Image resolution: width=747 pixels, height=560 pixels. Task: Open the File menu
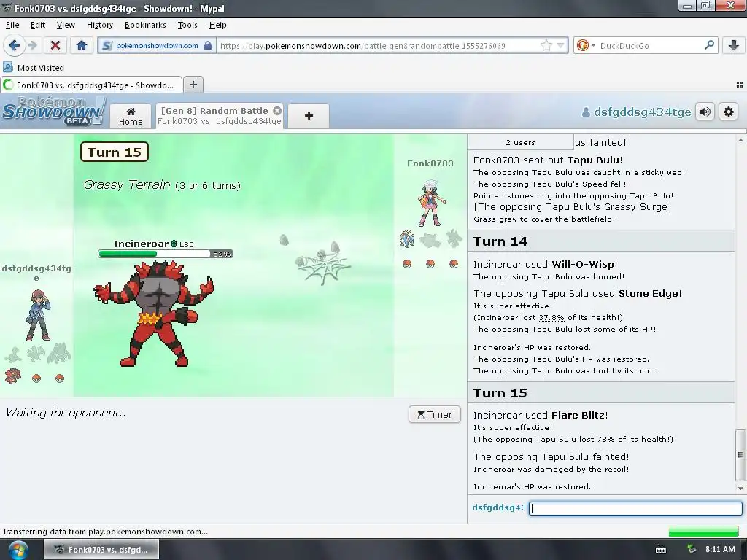click(12, 25)
